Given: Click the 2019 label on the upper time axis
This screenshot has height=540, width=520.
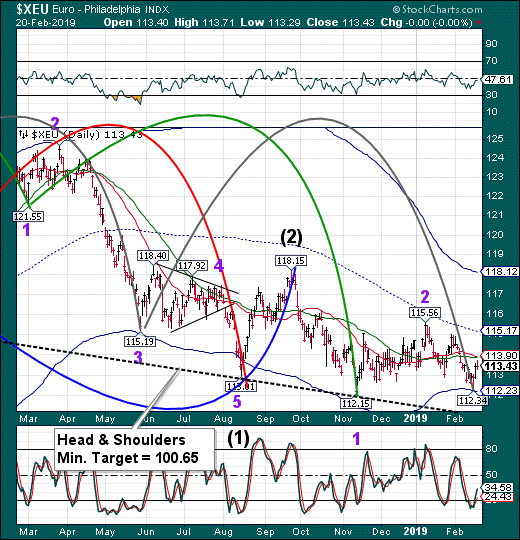Looking at the screenshot, I should pos(416,418).
